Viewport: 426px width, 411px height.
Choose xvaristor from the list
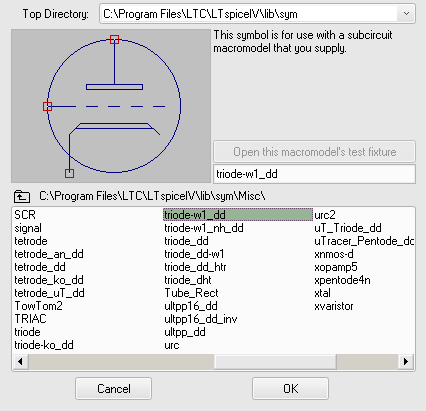tap(334, 306)
